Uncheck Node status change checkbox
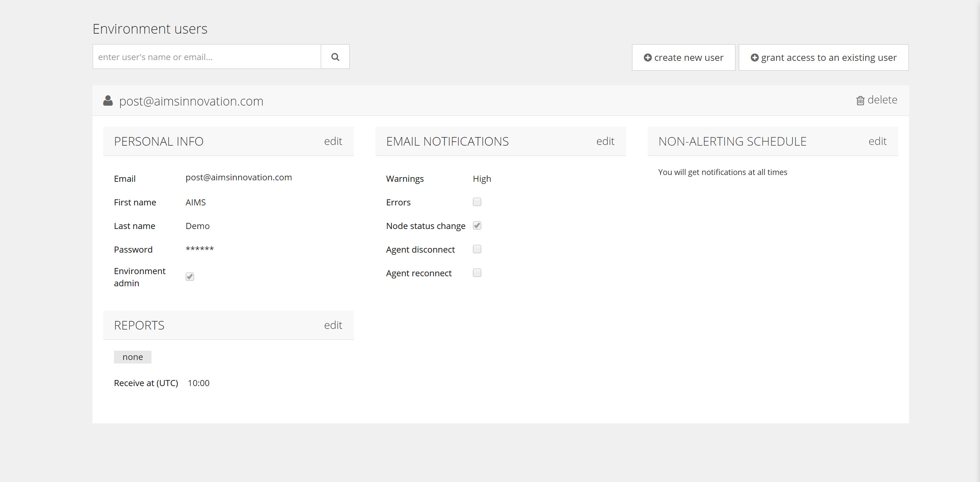This screenshot has height=482, width=980. click(477, 225)
